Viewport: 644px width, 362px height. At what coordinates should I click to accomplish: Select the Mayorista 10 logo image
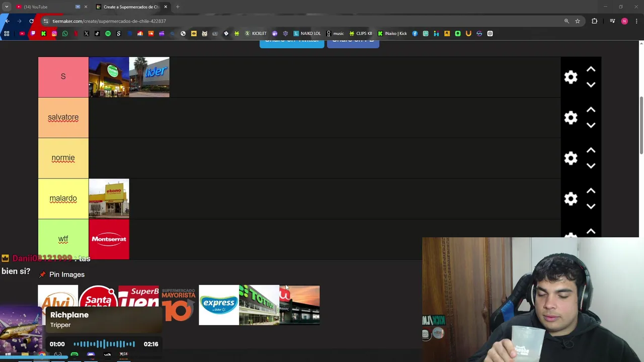coord(179,305)
